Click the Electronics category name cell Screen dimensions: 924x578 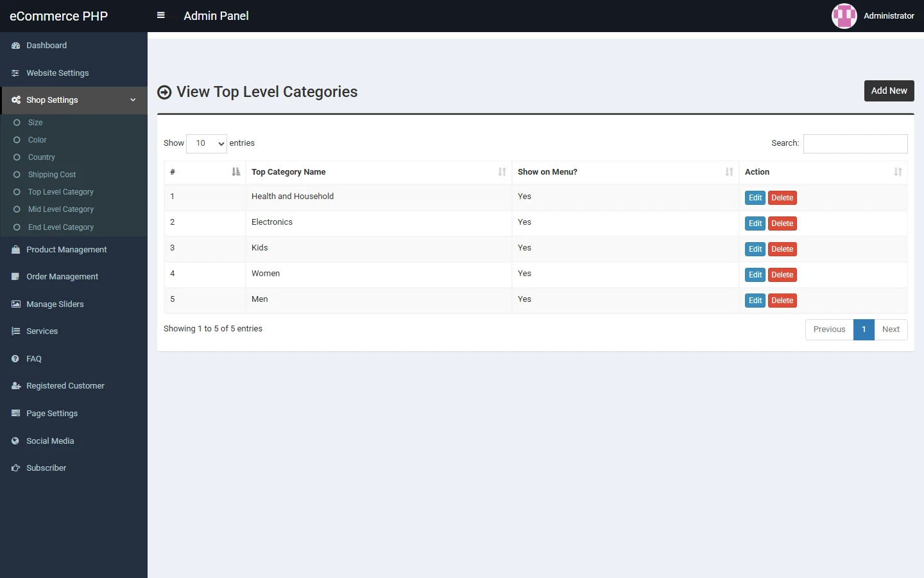point(379,223)
